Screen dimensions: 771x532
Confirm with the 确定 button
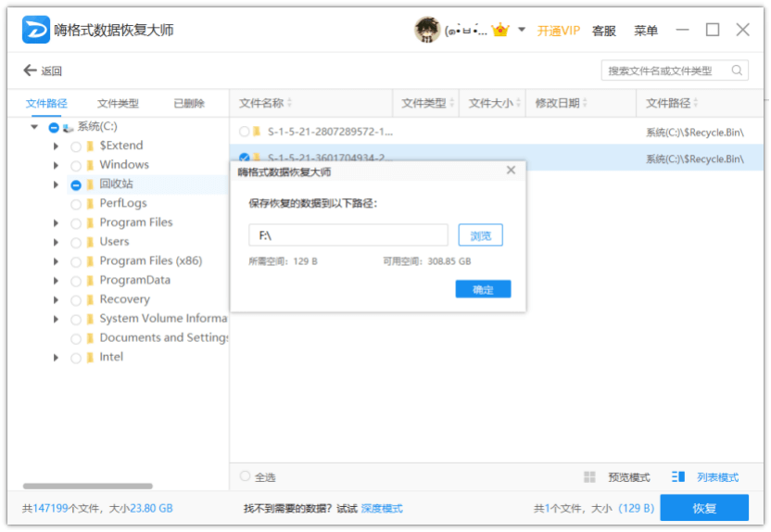483,289
